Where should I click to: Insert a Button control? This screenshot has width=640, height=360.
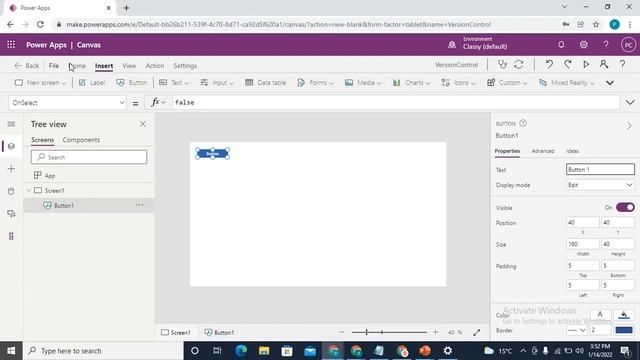tap(131, 83)
